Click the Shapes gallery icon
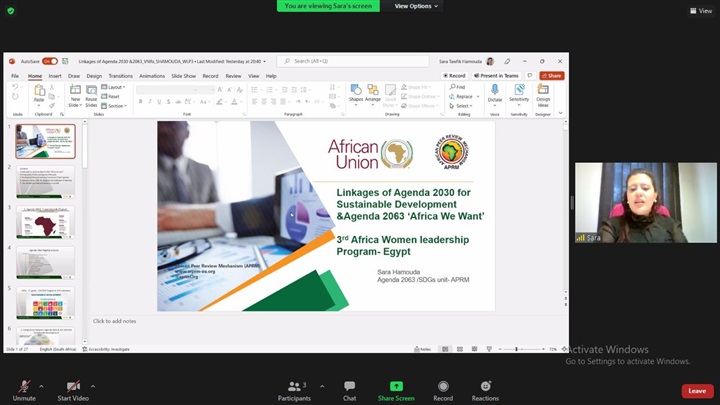720x405 pixels. coord(355,91)
